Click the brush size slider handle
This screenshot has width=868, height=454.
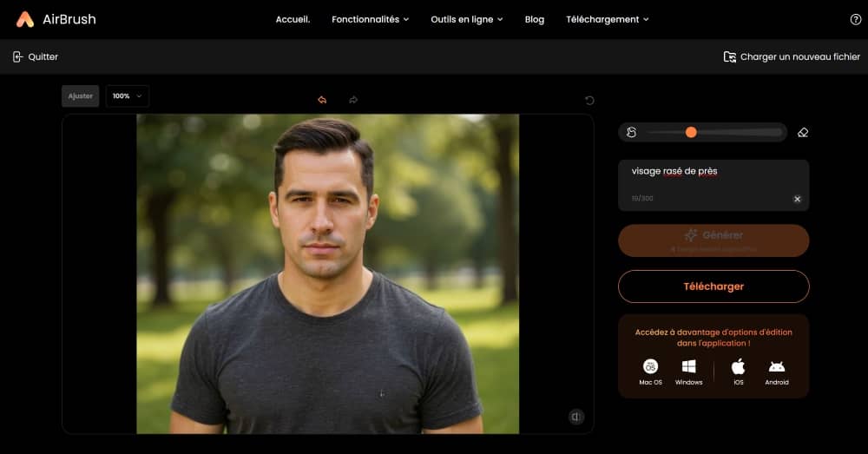pos(691,133)
